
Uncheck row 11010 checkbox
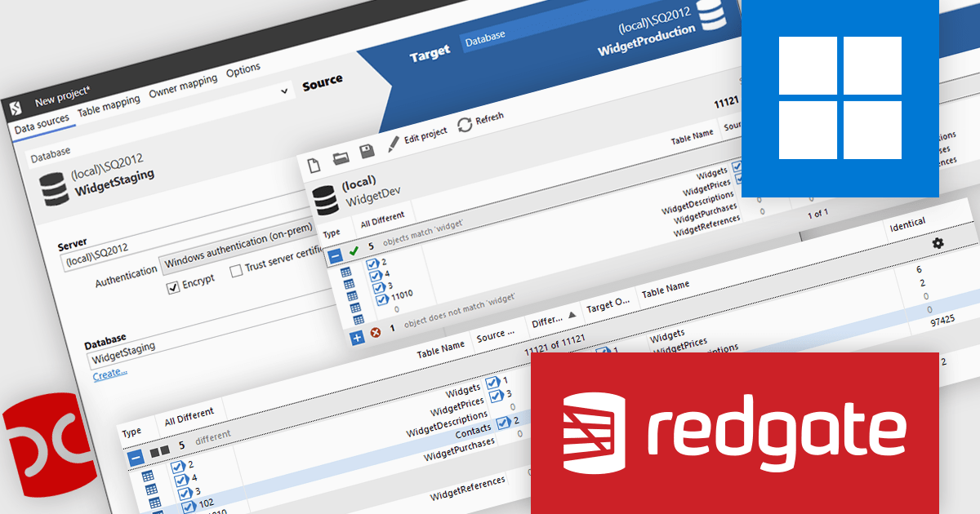(381, 299)
